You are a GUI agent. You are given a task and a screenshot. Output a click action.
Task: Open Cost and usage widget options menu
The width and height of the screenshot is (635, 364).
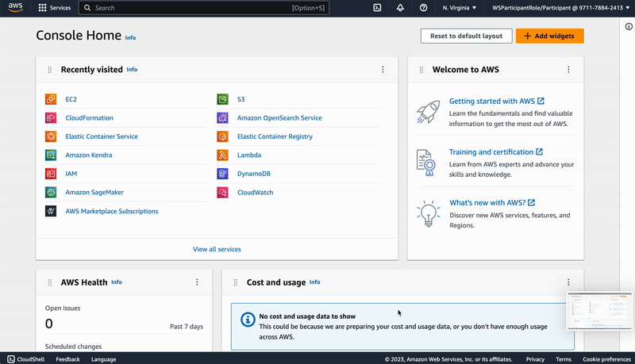(x=568, y=282)
